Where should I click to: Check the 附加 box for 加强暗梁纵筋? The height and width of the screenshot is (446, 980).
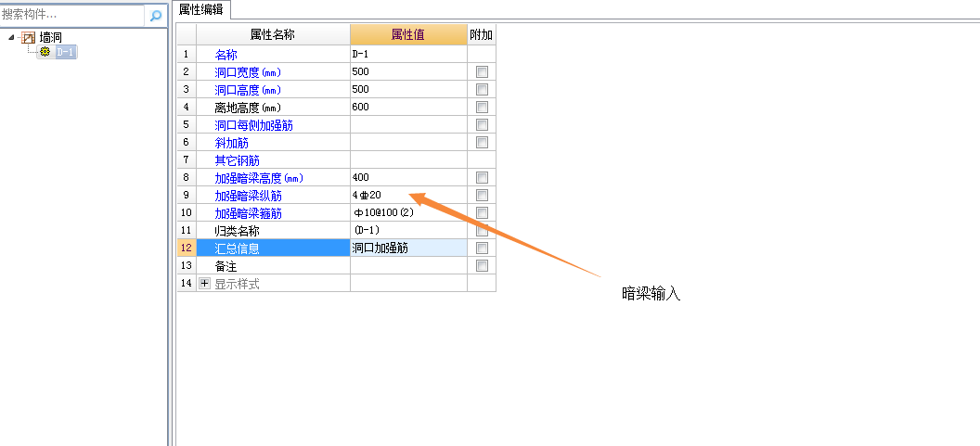click(x=482, y=195)
